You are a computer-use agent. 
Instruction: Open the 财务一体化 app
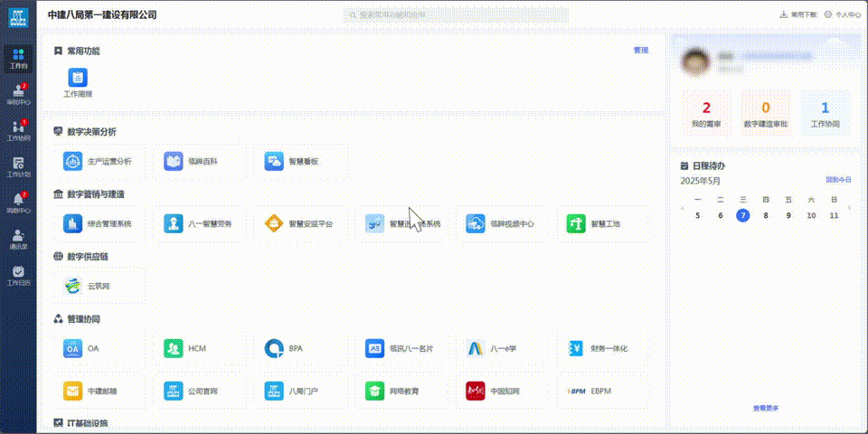[x=599, y=348]
